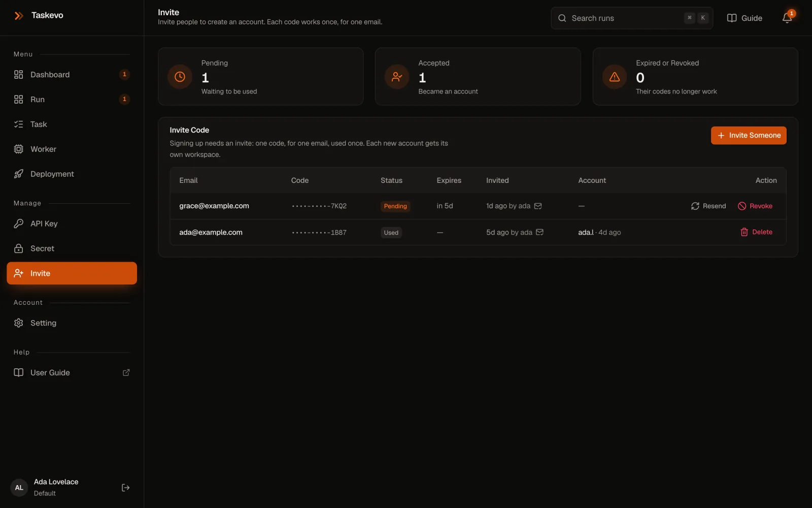
Task: Click the Accepted user-check icon
Action: click(x=397, y=77)
